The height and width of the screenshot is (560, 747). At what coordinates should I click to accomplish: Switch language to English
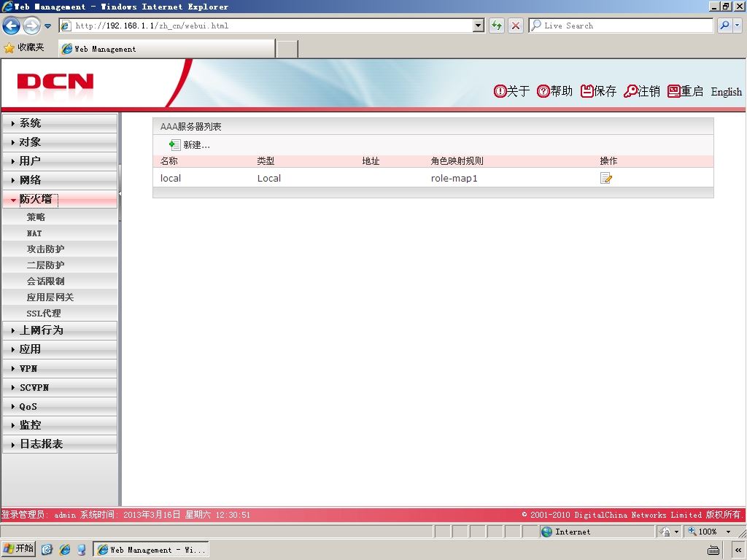(726, 92)
